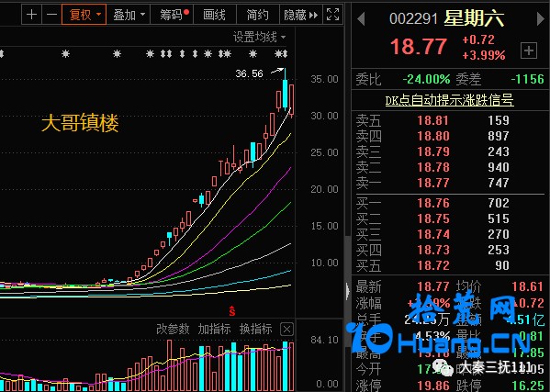Image resolution: width=550 pixels, height=392 pixels.
Task: Click the 36.56 high price label
Action: pos(249,73)
